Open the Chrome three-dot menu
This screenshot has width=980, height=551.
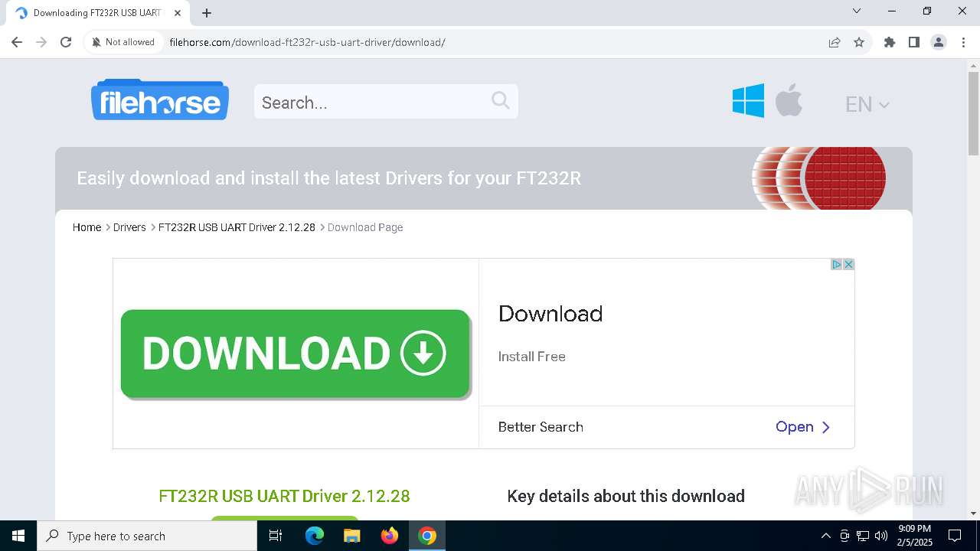coord(963,42)
